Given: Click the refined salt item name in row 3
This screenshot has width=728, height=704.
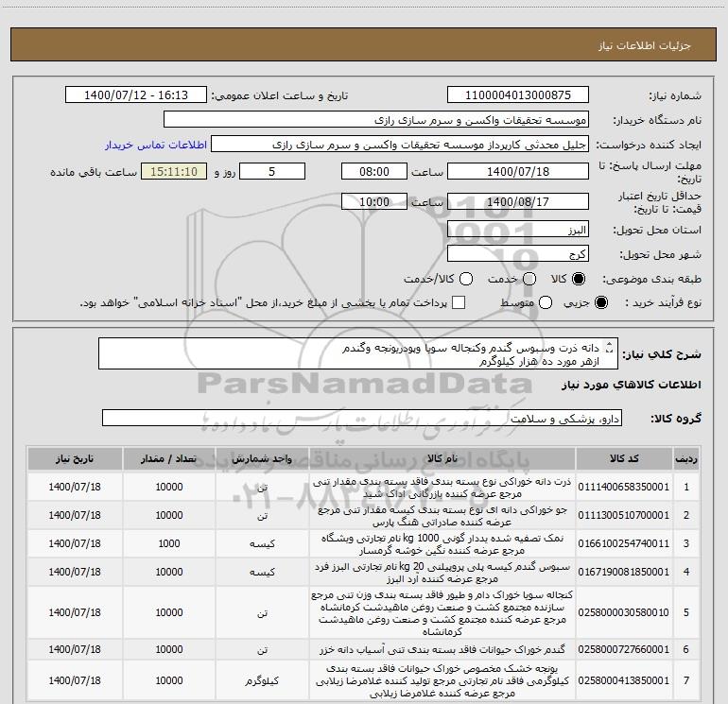Looking at the screenshot, I should [442, 544].
